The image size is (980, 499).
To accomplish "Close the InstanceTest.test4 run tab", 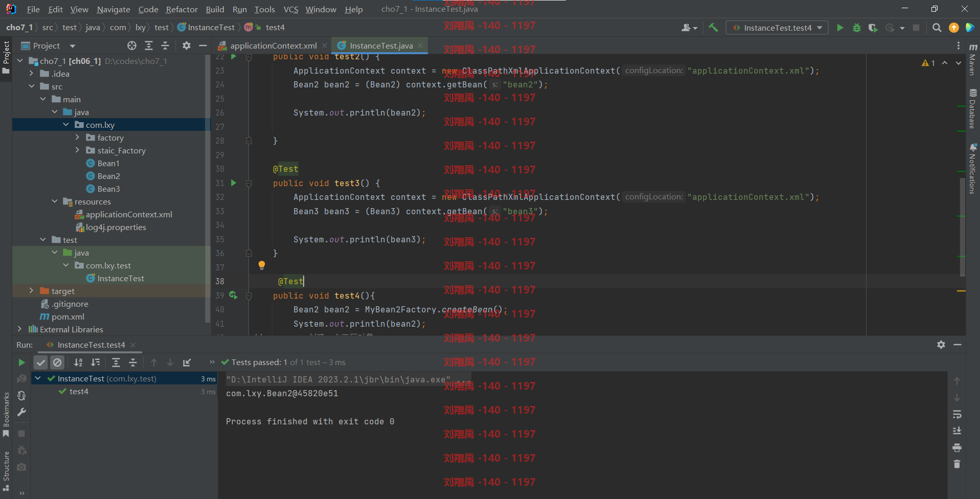I will click(133, 345).
